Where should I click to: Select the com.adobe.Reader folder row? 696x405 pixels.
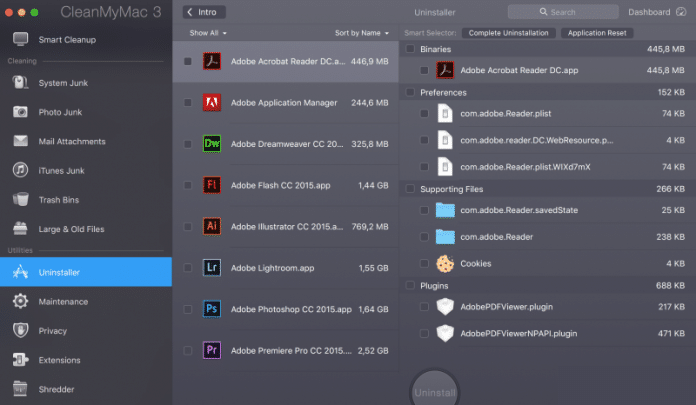[x=548, y=237]
